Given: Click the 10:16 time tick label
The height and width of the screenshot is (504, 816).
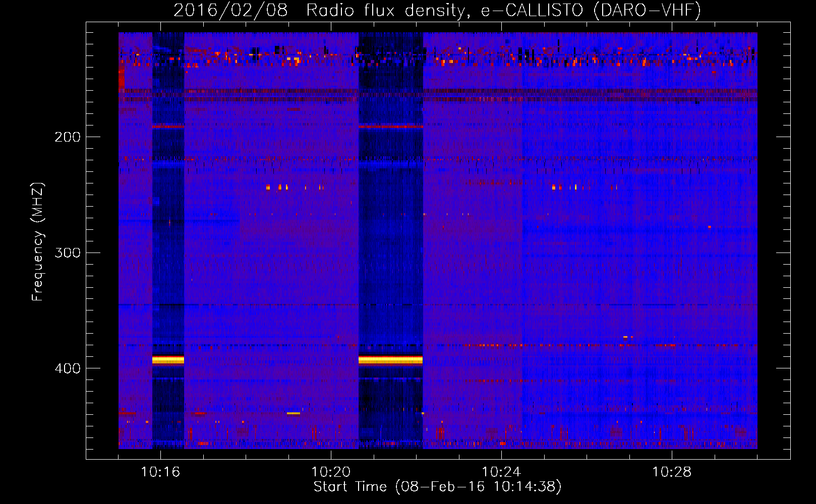Looking at the screenshot, I should [160, 472].
